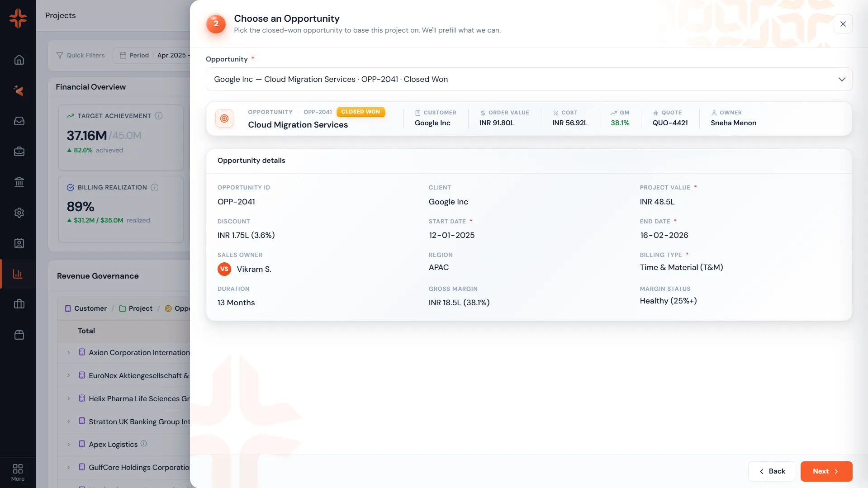The width and height of the screenshot is (868, 488).
Task: Open the storefront box icon in sidebar
Action: pos(19,335)
